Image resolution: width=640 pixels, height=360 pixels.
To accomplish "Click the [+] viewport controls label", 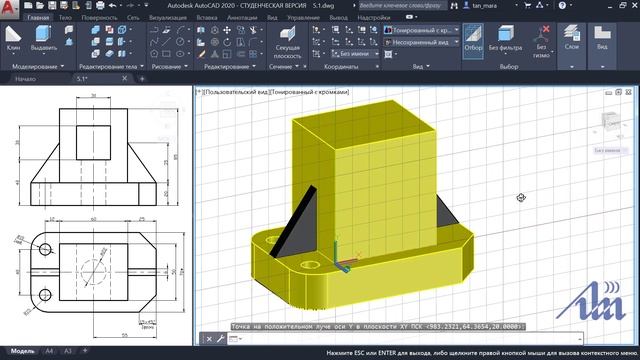I will click(199, 92).
